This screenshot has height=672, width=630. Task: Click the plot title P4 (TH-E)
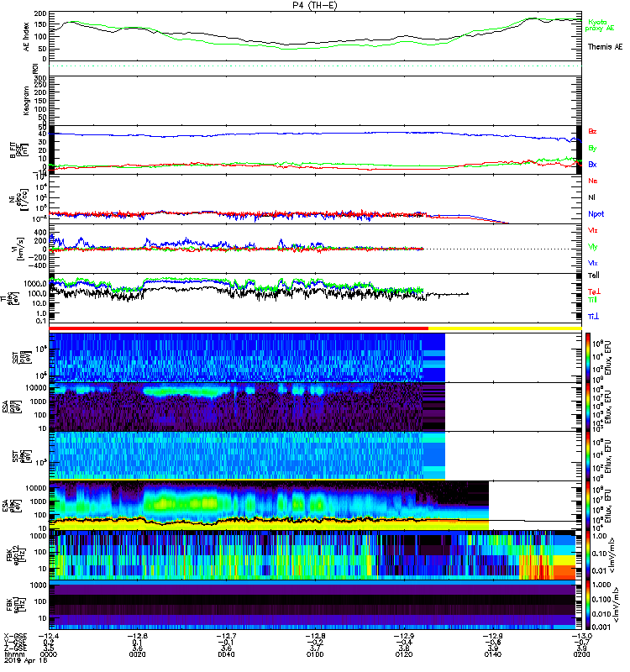pyautogui.click(x=315, y=5)
